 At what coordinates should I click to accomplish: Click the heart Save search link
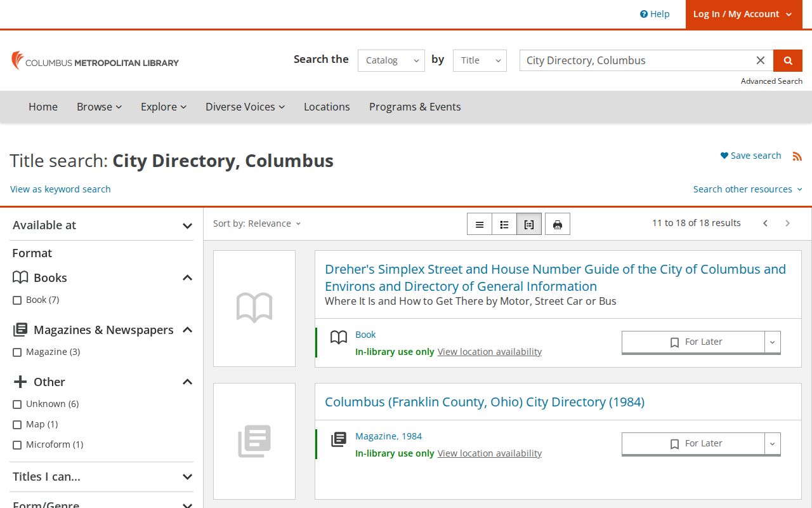(x=750, y=156)
